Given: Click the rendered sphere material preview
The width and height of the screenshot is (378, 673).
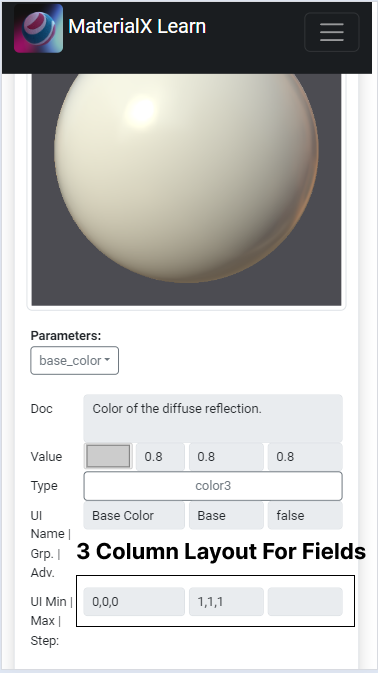Looking at the screenshot, I should (x=186, y=189).
